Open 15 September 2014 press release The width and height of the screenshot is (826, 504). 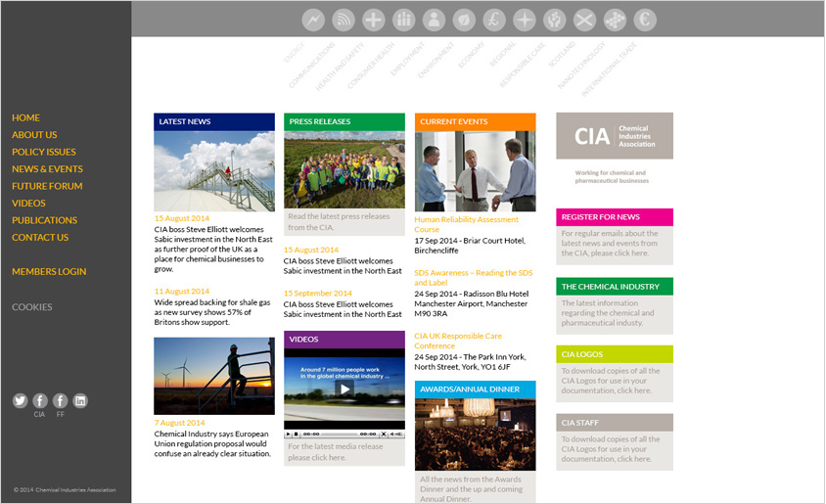318,294
